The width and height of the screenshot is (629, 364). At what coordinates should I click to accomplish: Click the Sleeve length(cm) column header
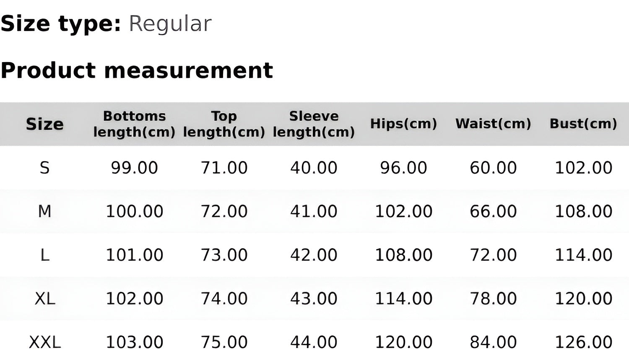pyautogui.click(x=314, y=124)
